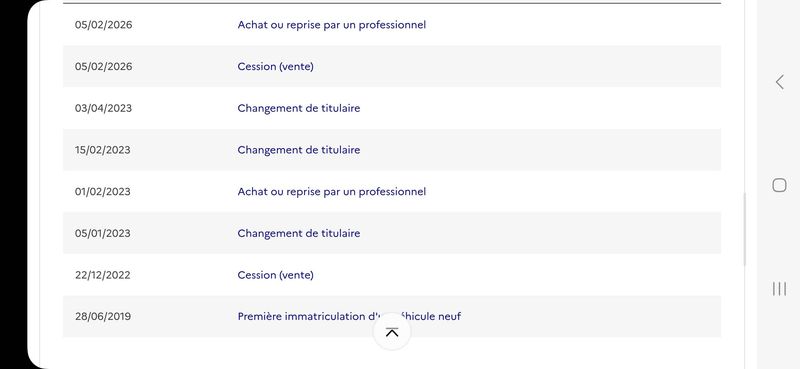This screenshot has width=800, height=369.
Task: Click the date 01/02/2023
Action: (x=103, y=191)
